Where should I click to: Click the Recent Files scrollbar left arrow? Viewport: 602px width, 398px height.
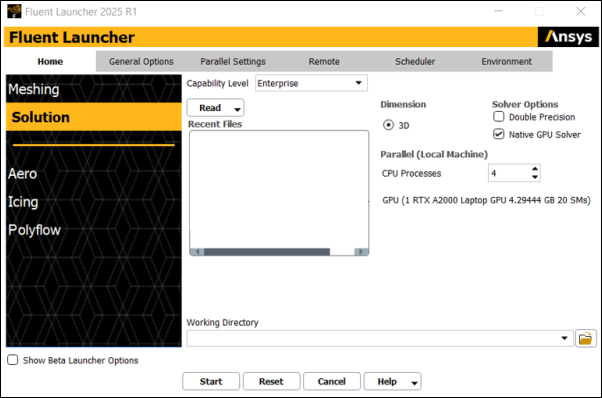pos(197,252)
